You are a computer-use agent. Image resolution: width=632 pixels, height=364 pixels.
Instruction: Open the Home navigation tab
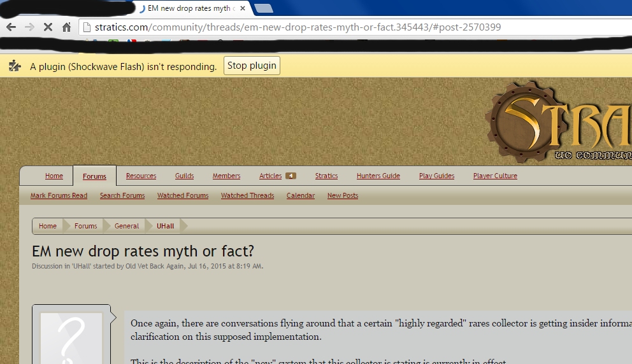54,176
